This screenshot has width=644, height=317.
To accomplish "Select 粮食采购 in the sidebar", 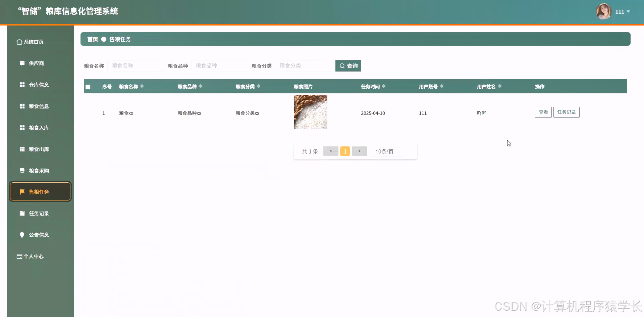I will (x=38, y=170).
